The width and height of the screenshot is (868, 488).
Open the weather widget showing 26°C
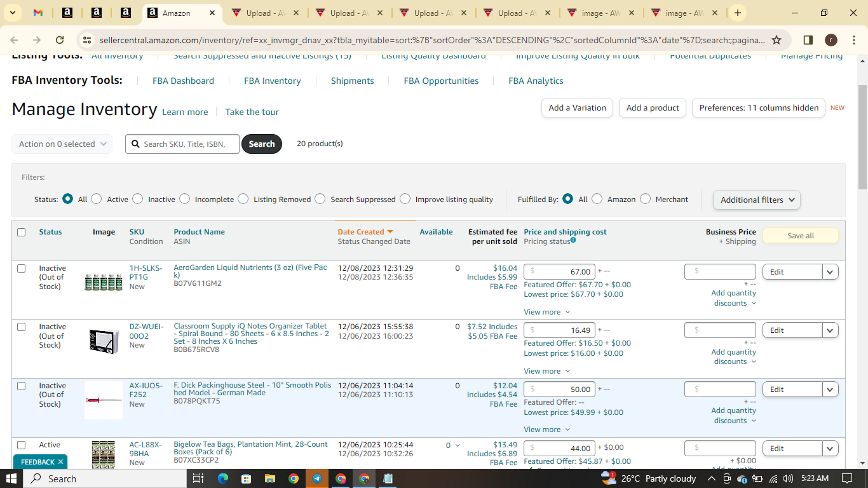[648, 478]
